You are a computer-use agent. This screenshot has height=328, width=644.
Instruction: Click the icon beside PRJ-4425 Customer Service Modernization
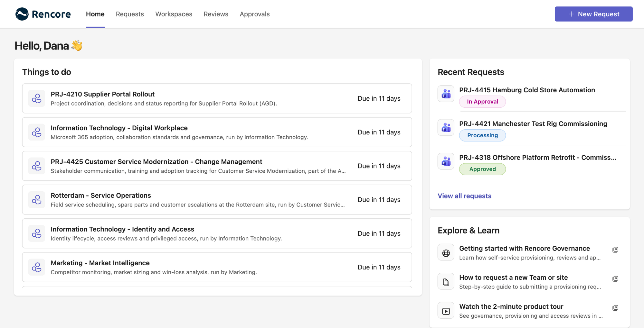pyautogui.click(x=37, y=166)
